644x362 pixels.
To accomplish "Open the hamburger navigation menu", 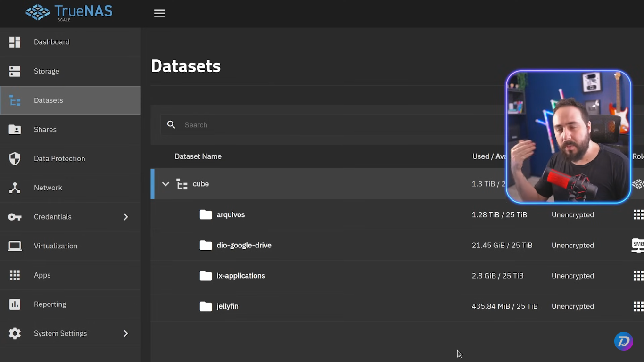I will pos(159,13).
